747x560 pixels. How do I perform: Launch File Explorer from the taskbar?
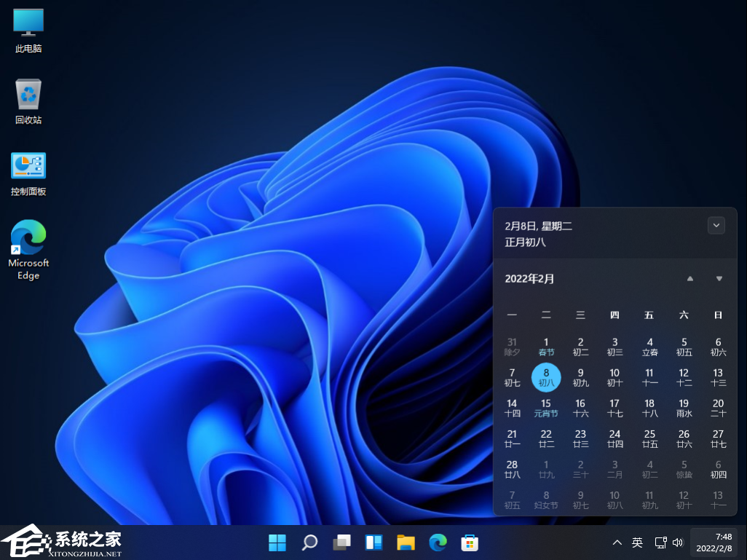point(406,543)
